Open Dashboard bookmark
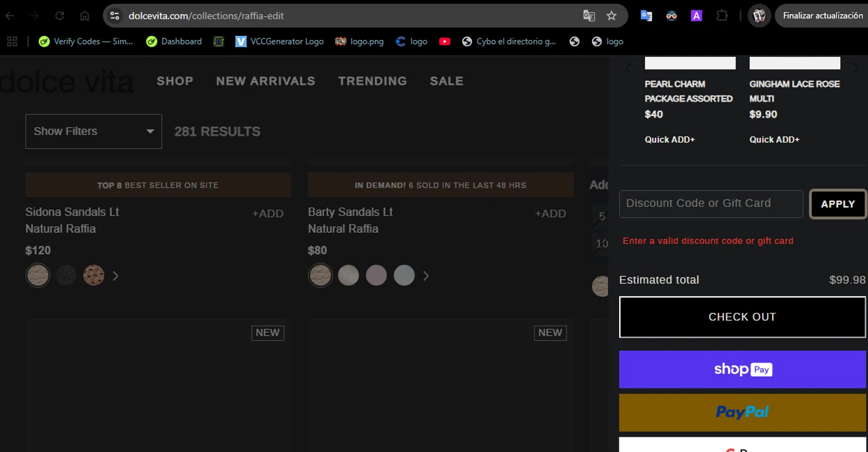Image resolution: width=868 pixels, height=452 pixels. [174, 41]
